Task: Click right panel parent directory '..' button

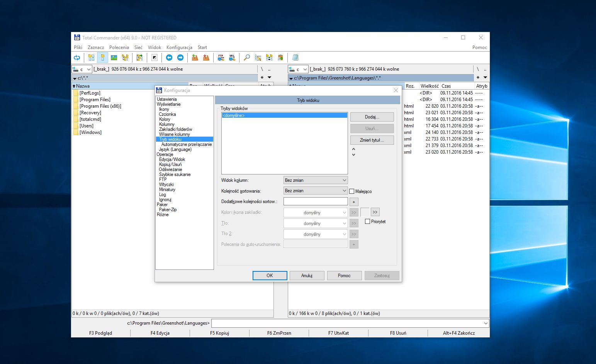Action: 485,69
